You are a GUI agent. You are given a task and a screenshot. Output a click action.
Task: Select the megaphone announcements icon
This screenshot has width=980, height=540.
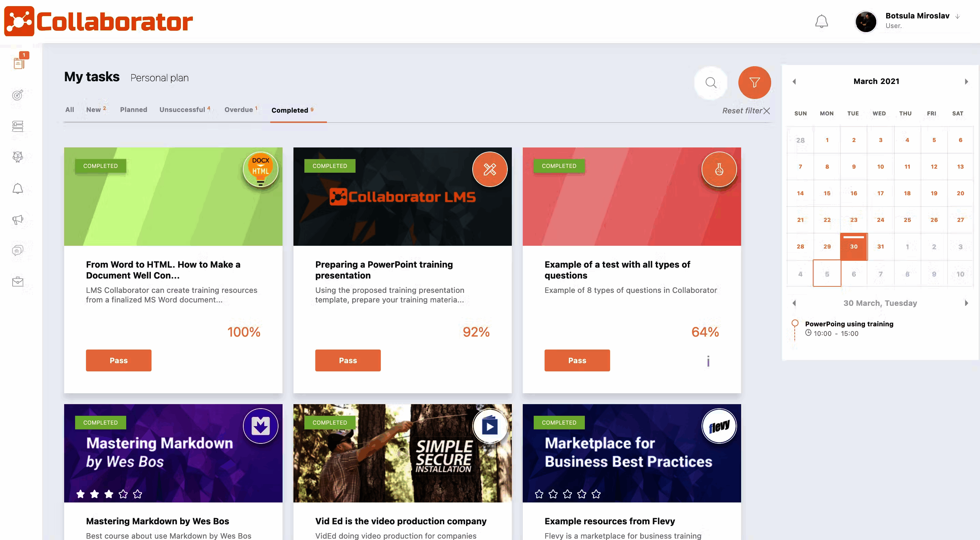17,219
